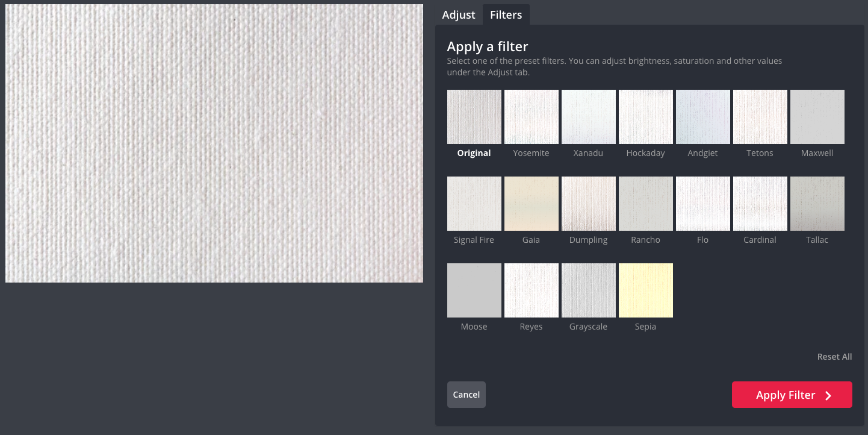Viewport: 868px width, 435px height.
Task: Click the Maxwell filter thumbnail
Action: [x=817, y=117]
